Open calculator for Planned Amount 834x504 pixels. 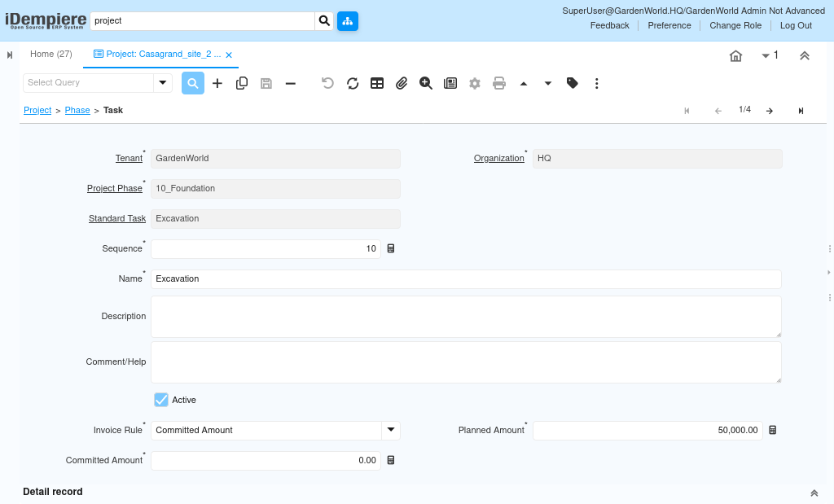[x=773, y=430]
